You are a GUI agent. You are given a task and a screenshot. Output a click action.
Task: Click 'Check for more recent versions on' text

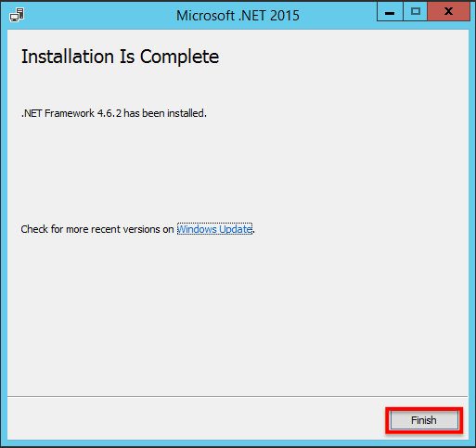(x=97, y=229)
